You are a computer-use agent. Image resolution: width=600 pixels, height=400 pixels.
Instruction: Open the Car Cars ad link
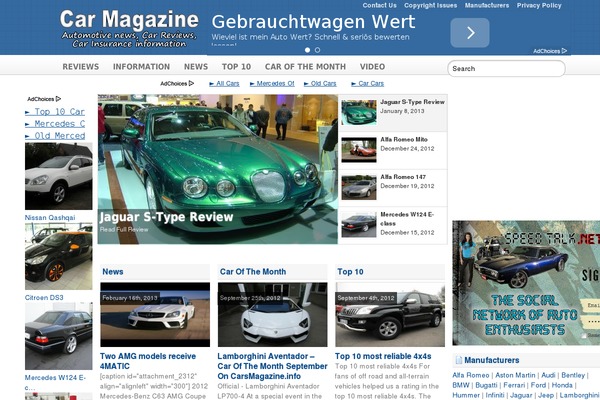pyautogui.click(x=367, y=83)
